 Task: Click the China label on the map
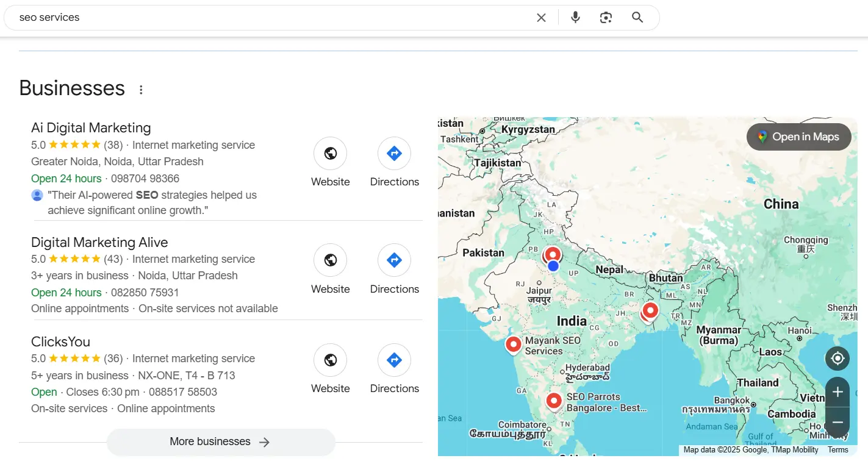(781, 204)
